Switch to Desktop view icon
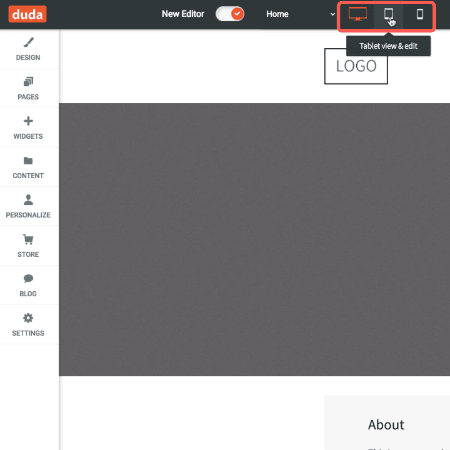 (358, 14)
